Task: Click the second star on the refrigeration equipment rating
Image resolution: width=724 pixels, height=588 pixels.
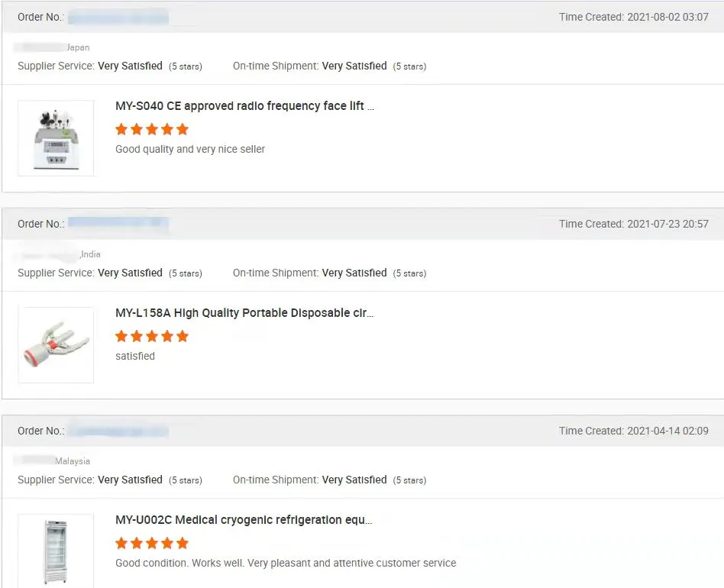Action: click(x=137, y=544)
